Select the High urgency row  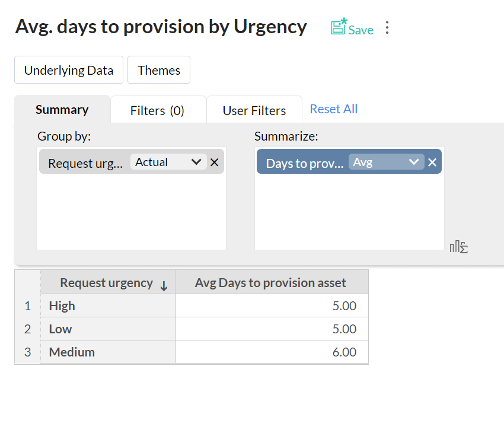62,306
